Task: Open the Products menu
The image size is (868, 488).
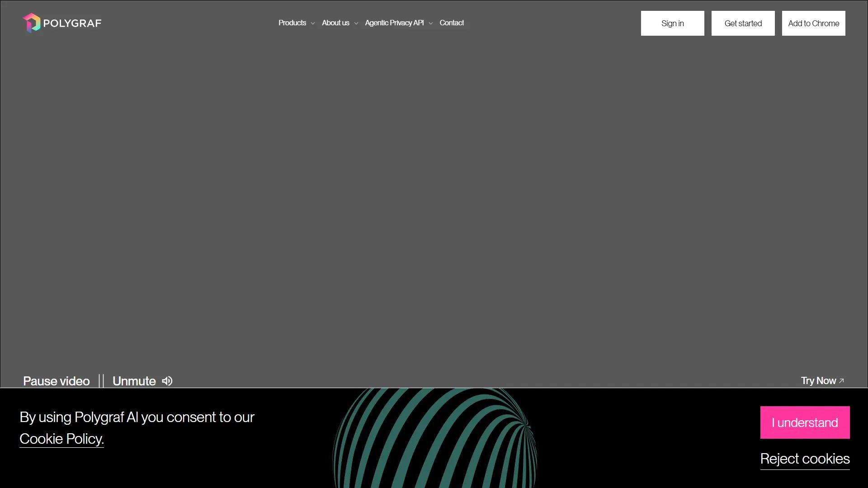Action: click(292, 23)
